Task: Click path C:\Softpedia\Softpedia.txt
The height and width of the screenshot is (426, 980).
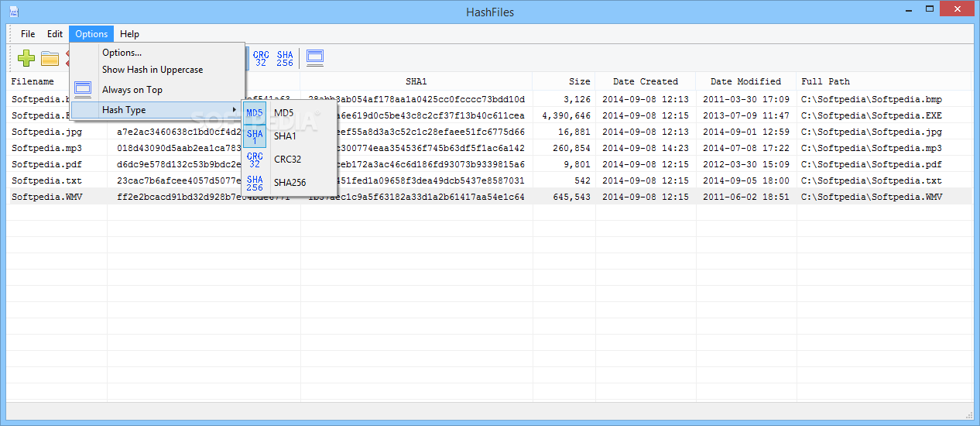Action: [872, 180]
